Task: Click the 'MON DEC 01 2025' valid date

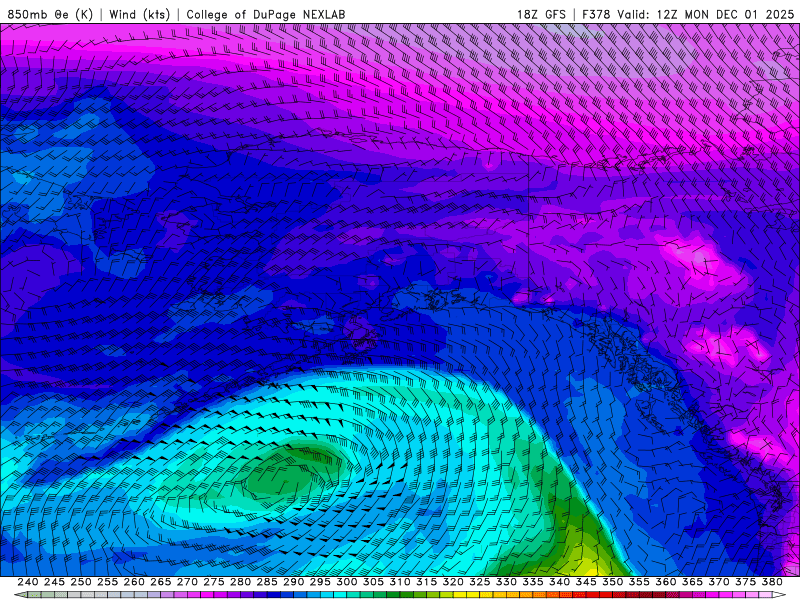Action: pyautogui.click(x=739, y=14)
